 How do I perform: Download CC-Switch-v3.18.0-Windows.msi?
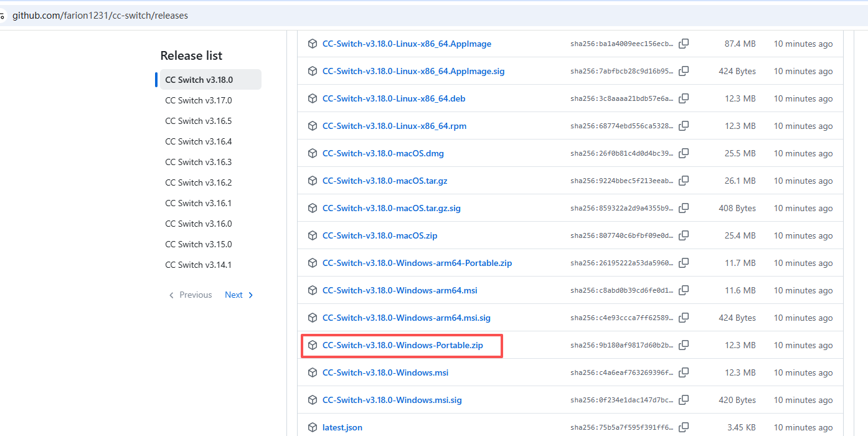(385, 372)
